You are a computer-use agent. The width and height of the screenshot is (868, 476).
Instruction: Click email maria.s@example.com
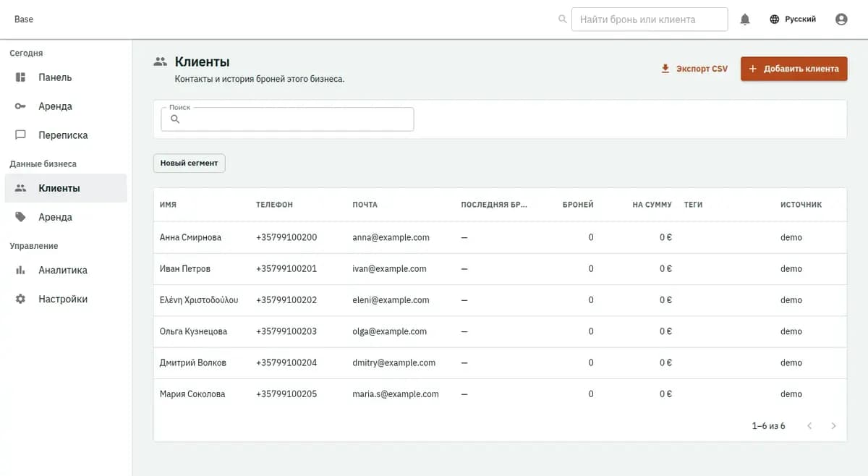coord(396,394)
